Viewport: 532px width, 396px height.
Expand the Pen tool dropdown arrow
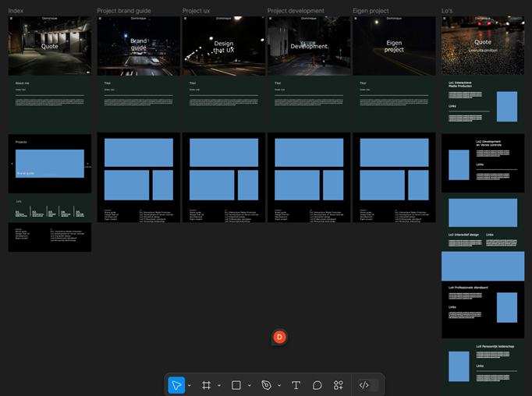[x=279, y=385]
